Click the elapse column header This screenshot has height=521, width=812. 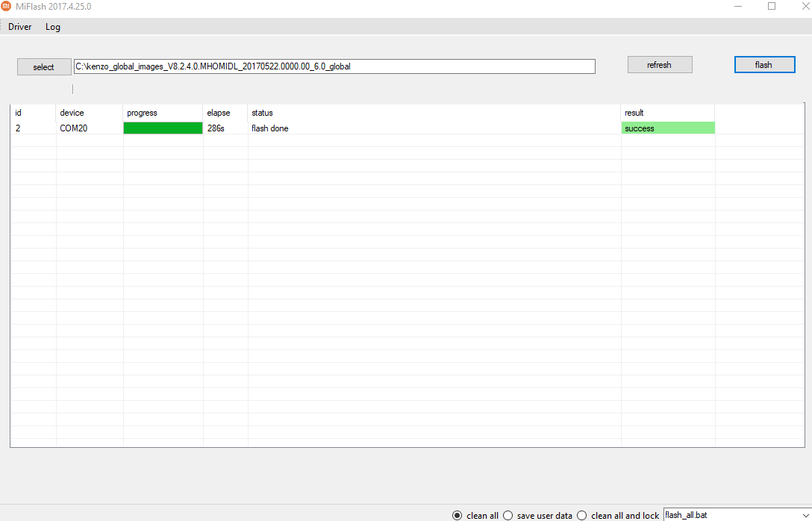click(225, 113)
